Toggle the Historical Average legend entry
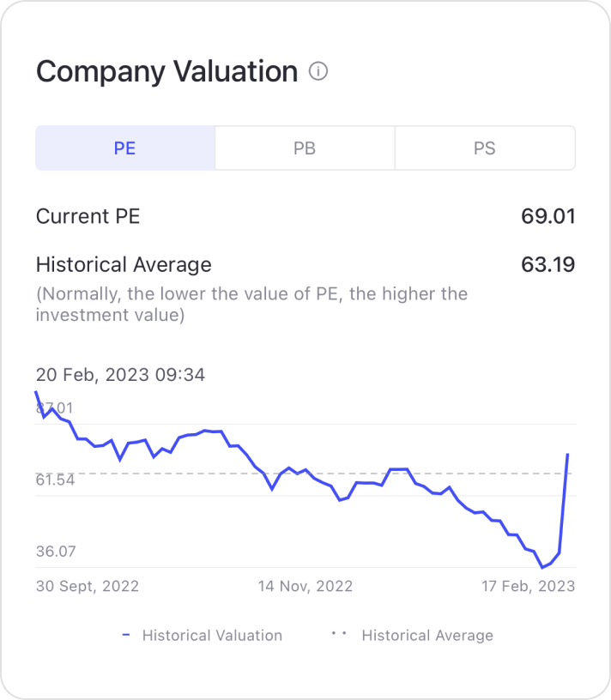The image size is (611, 700). pyautogui.click(x=427, y=636)
